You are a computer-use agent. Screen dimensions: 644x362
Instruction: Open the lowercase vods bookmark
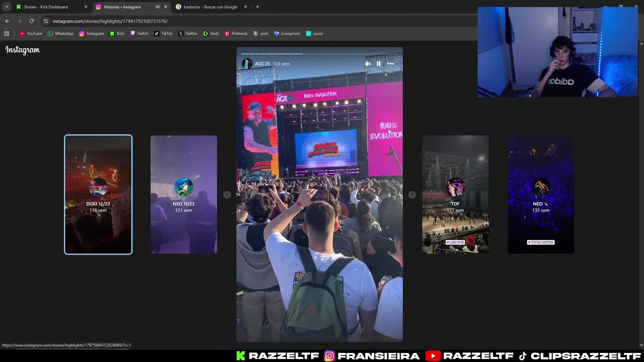click(x=261, y=34)
